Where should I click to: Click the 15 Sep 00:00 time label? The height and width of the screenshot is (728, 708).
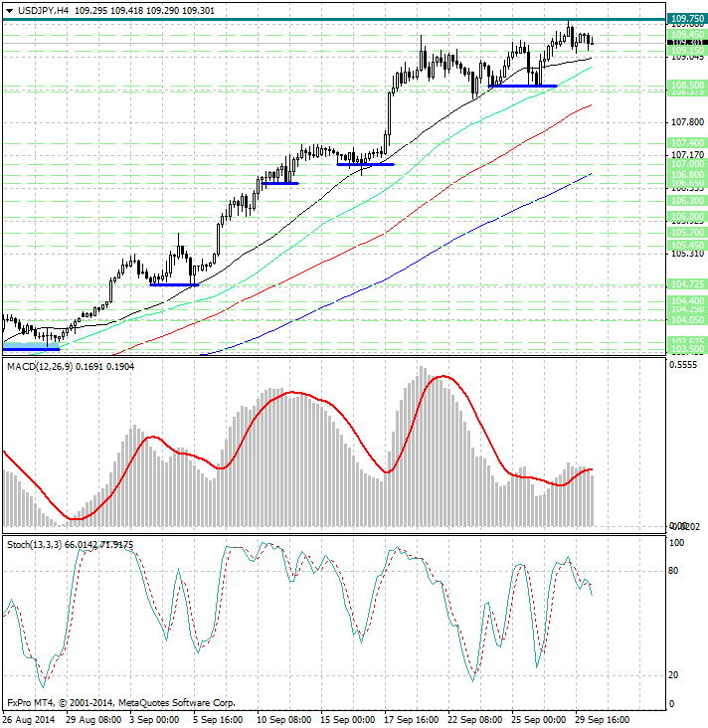point(348,720)
